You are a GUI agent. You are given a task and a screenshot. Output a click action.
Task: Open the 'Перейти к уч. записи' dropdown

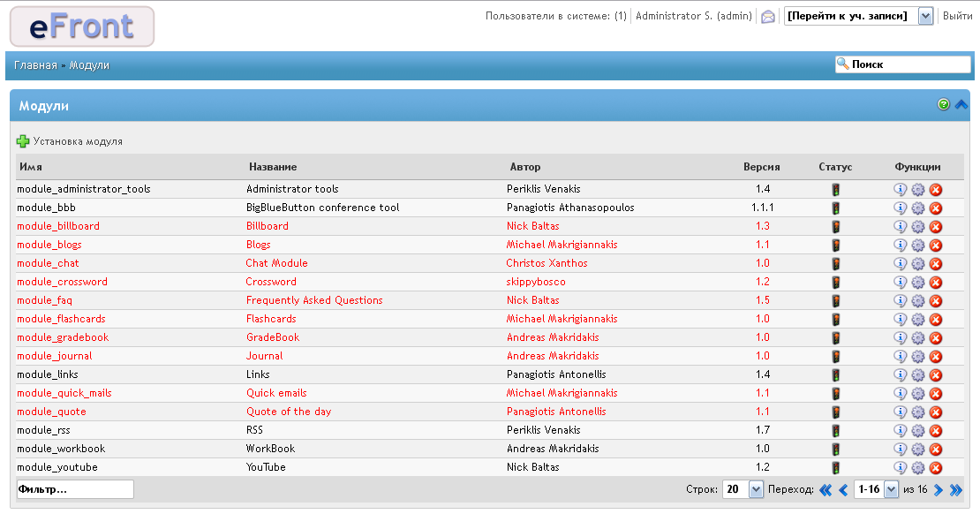tap(859, 16)
